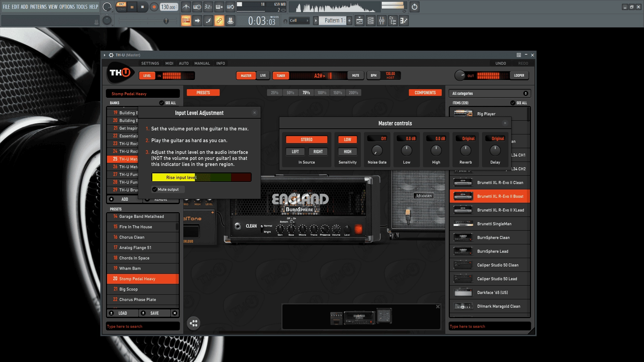Arm the record button
The height and width of the screenshot is (362, 644).
tap(154, 7)
